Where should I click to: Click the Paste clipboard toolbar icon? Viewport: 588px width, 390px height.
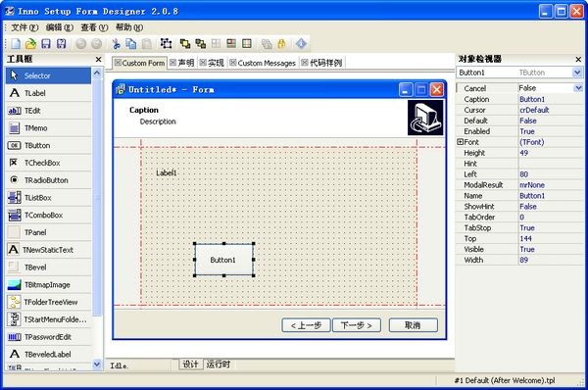click(147, 44)
